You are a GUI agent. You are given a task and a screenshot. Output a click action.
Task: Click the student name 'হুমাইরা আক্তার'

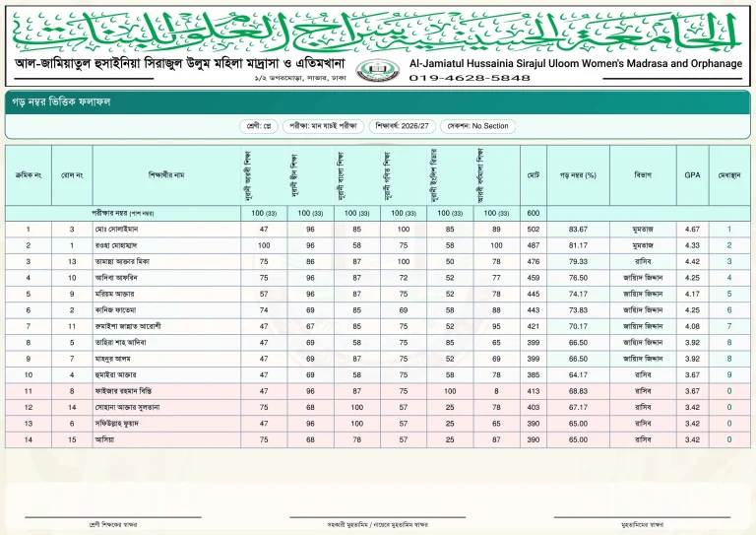click(x=116, y=374)
